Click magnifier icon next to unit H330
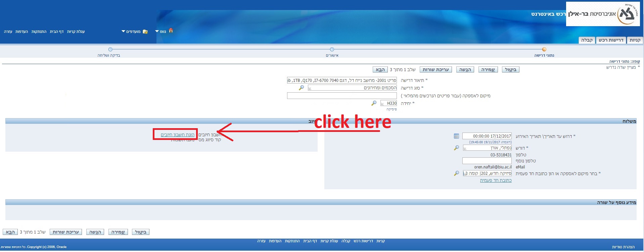 pyautogui.click(x=374, y=103)
